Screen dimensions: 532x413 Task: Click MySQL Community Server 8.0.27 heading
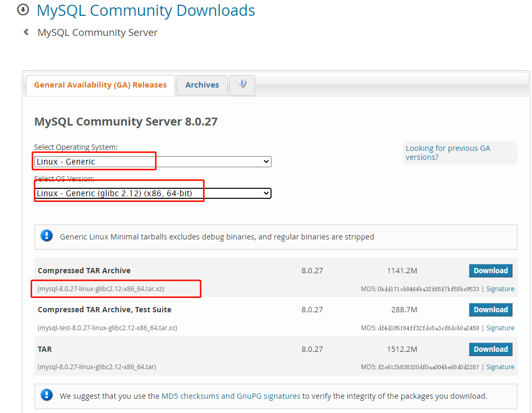coord(126,121)
